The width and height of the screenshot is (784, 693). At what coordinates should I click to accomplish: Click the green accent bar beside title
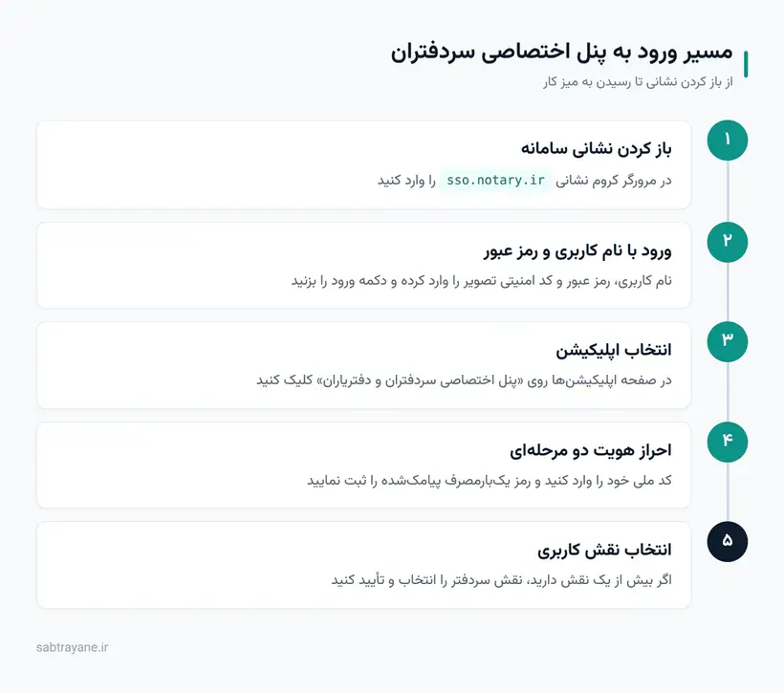coord(746,64)
